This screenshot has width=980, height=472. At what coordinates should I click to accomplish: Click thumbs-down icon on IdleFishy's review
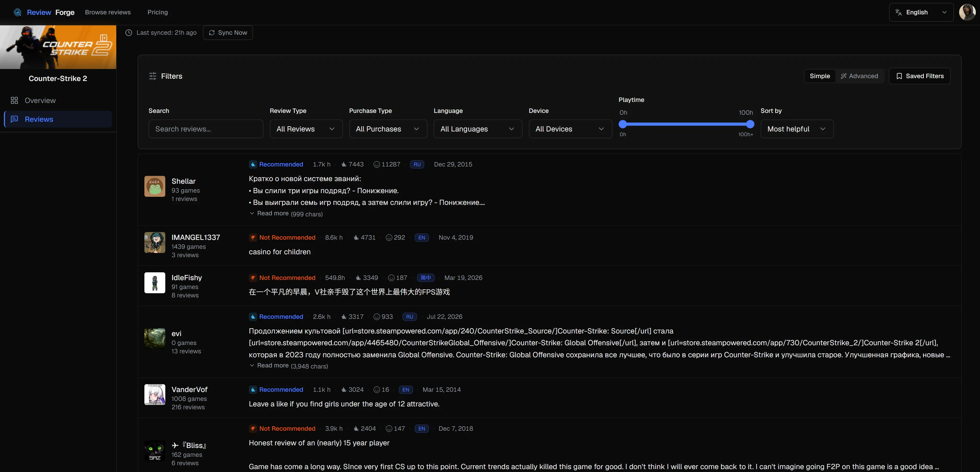(x=253, y=278)
